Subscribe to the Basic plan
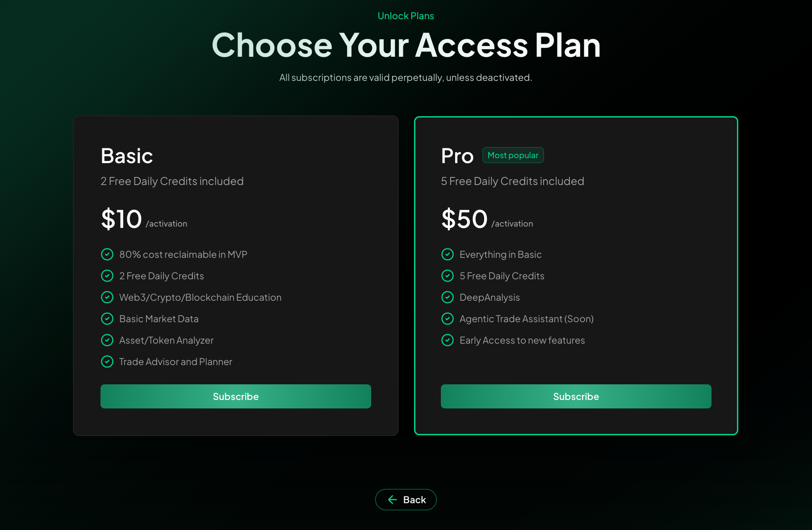 (x=236, y=396)
